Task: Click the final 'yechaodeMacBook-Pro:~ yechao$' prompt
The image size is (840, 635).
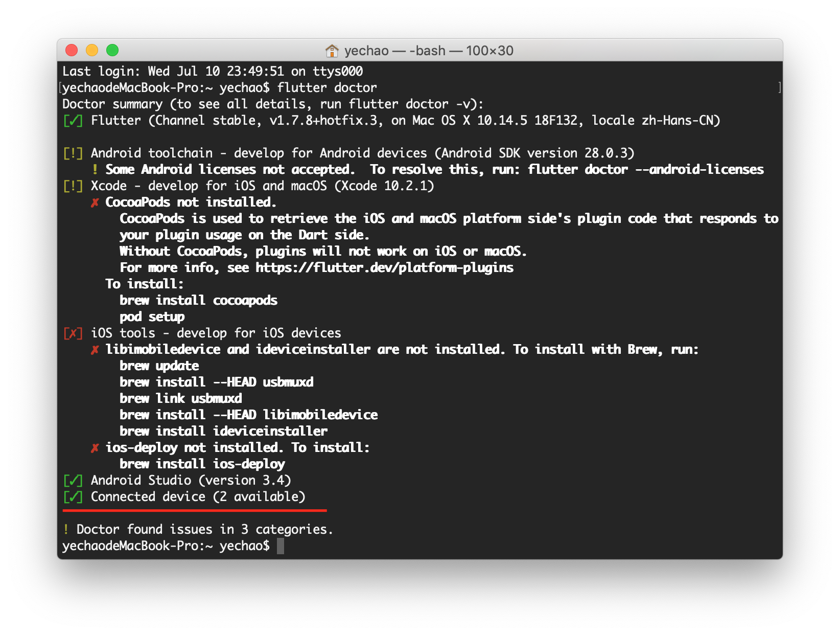Action: (x=166, y=546)
